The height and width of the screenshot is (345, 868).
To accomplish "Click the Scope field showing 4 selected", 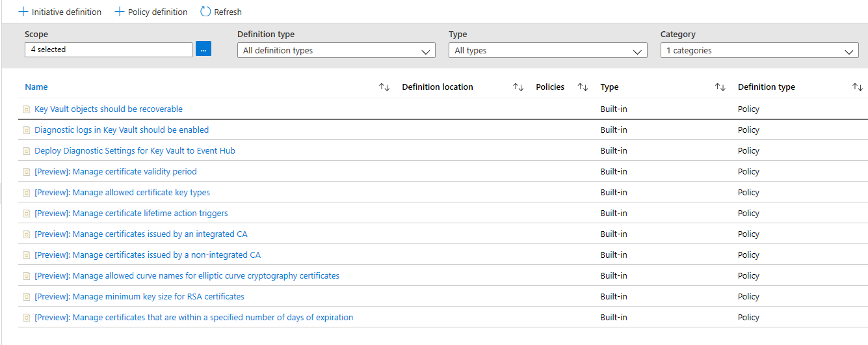I will (109, 49).
